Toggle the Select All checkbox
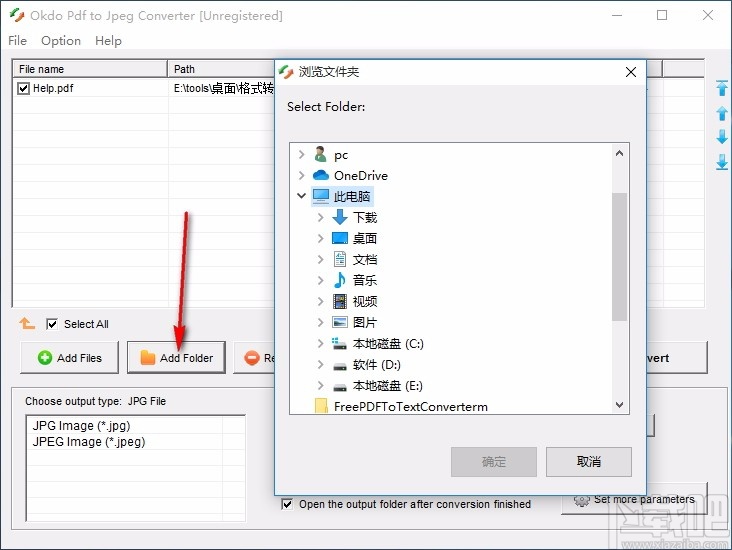This screenshot has height=550, width=732. tap(52, 324)
